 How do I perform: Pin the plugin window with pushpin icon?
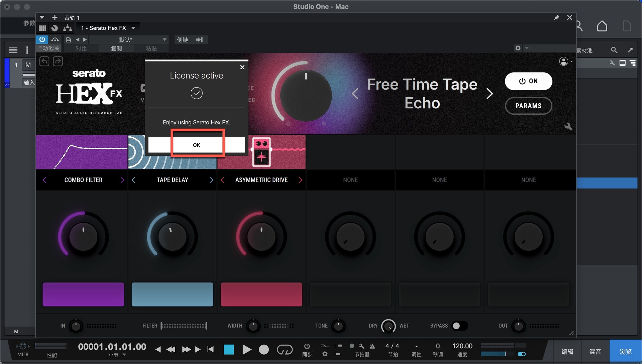556,18
